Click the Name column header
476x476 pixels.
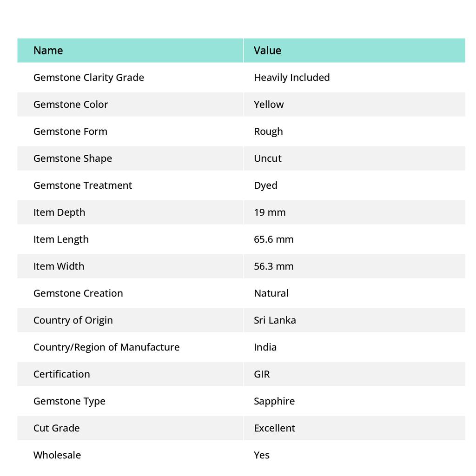click(48, 51)
